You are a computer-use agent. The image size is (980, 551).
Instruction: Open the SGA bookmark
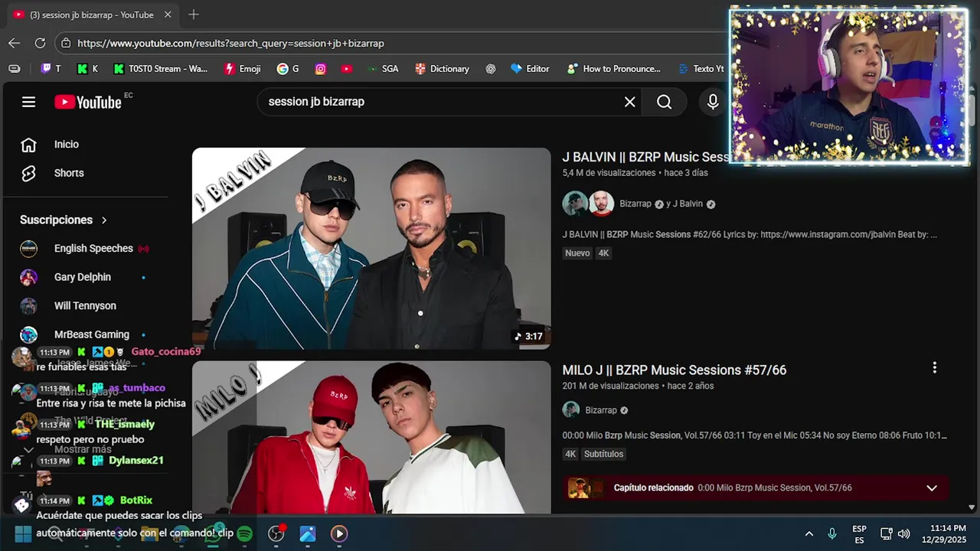383,69
